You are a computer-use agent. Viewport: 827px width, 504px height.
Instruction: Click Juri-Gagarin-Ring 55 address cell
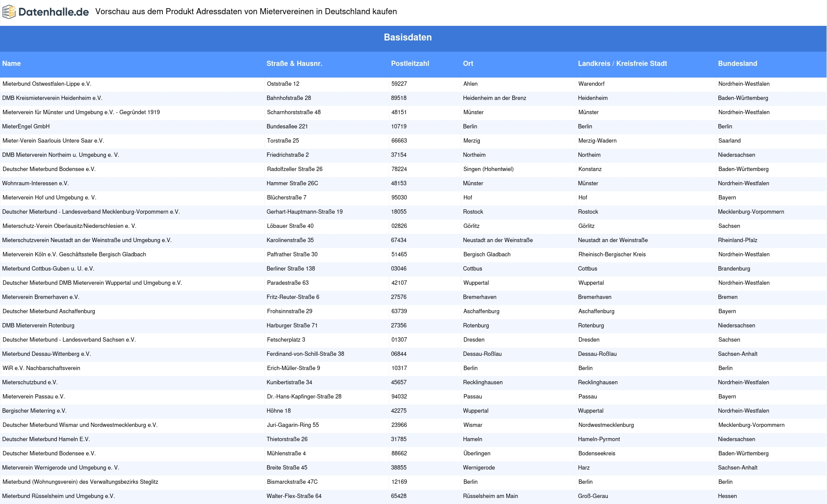click(293, 425)
